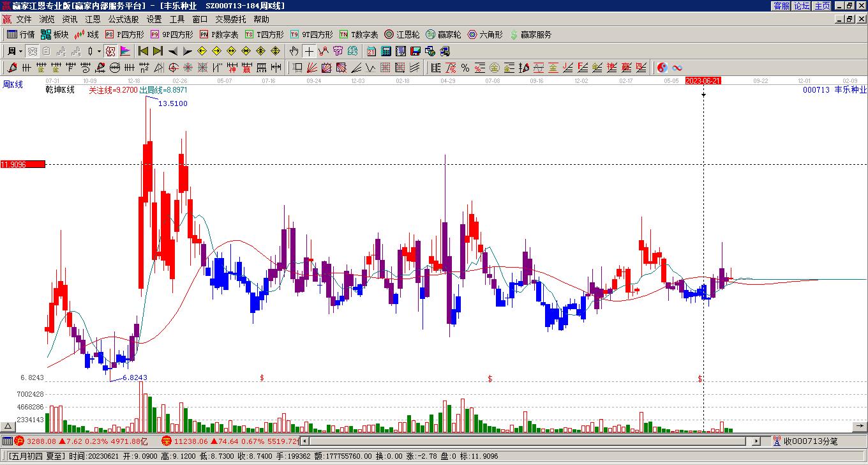This screenshot has height=465, width=868.
Task: Click the save floppy disk icon
Action: click(415, 51)
